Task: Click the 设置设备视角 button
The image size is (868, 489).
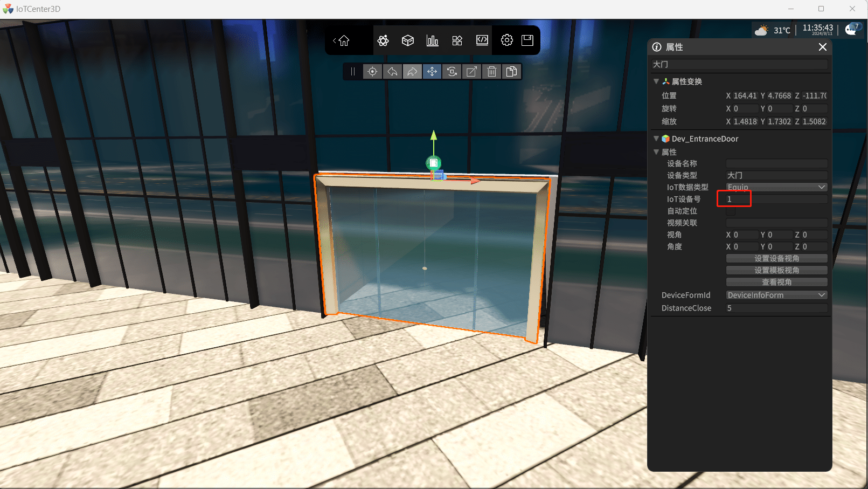Action: click(776, 258)
